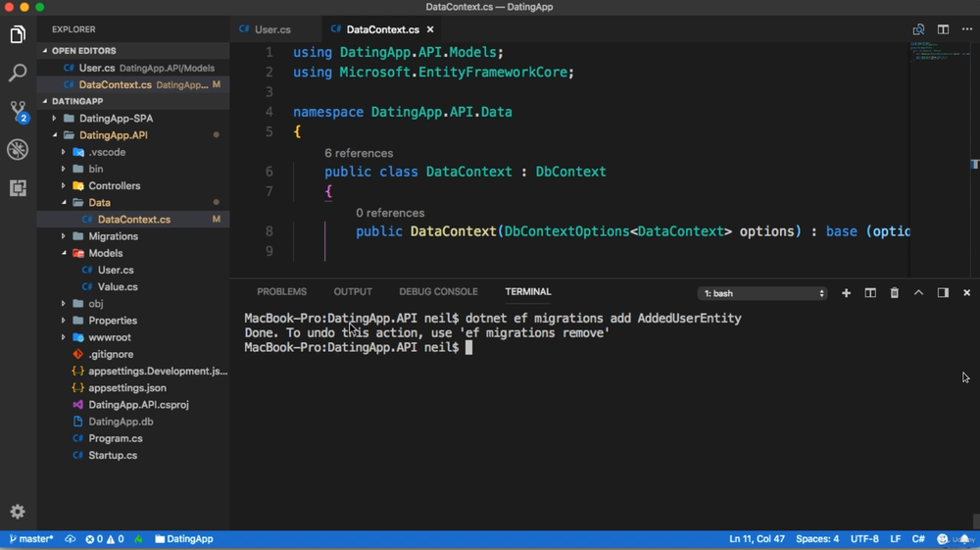Select terminal from 1: bash dropdown
Screen dimensions: 980x550
click(762, 293)
